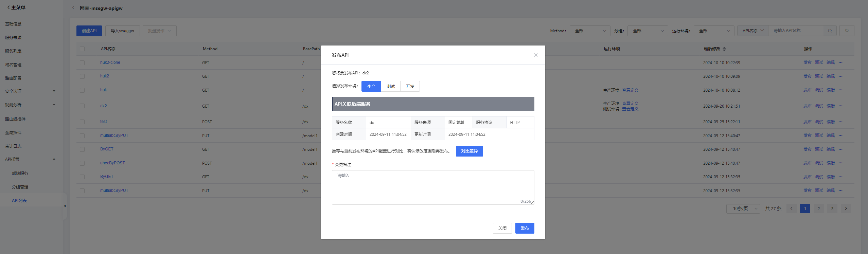Open more actions icon for test row
868x254 pixels.
(840, 122)
